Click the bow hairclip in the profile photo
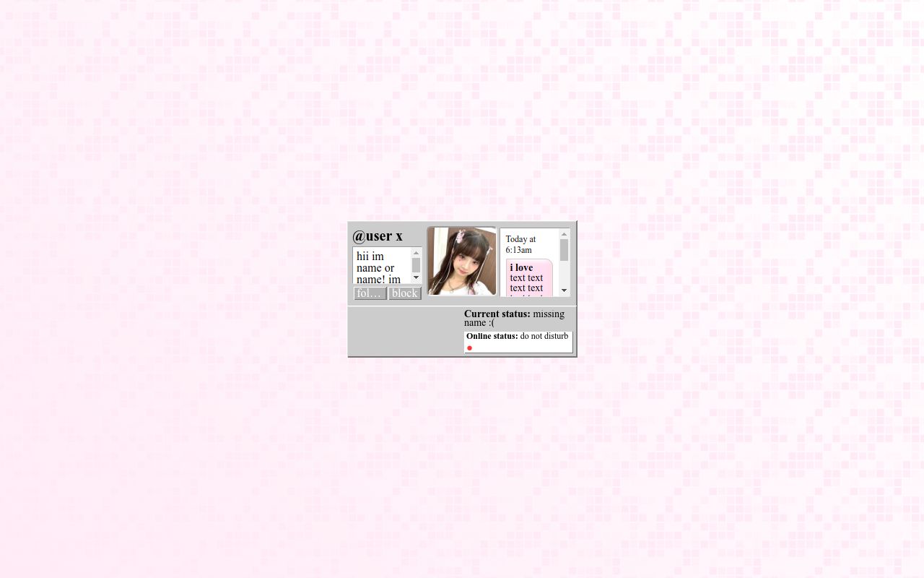The image size is (924, 578). [x=461, y=236]
